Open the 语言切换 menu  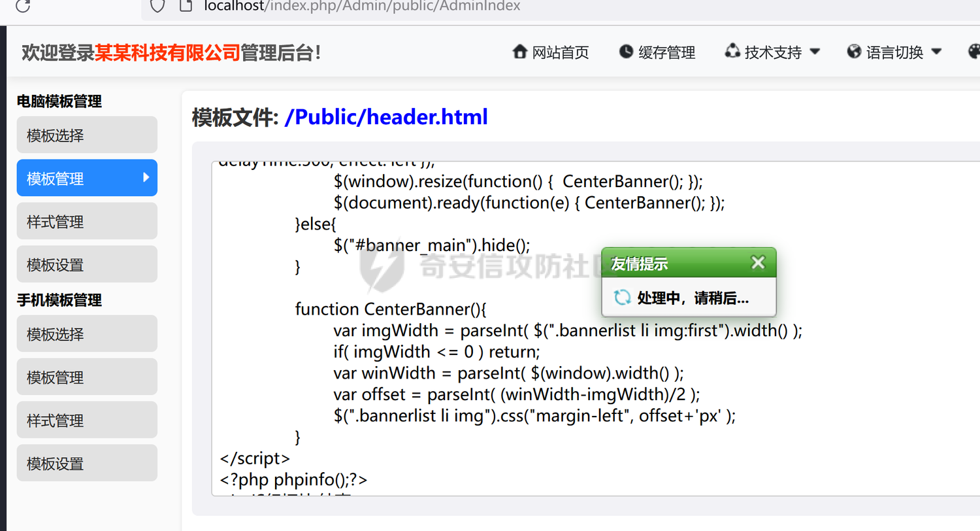[894, 52]
